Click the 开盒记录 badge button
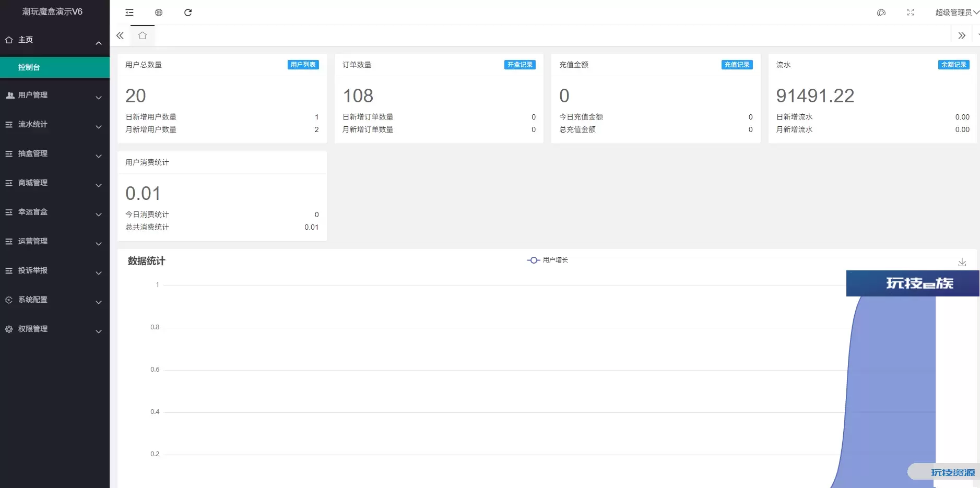Viewport: 980px width, 488px height. point(520,65)
